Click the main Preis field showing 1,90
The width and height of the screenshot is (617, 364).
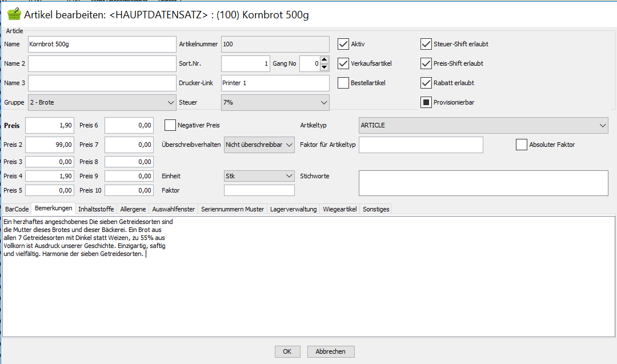50,125
